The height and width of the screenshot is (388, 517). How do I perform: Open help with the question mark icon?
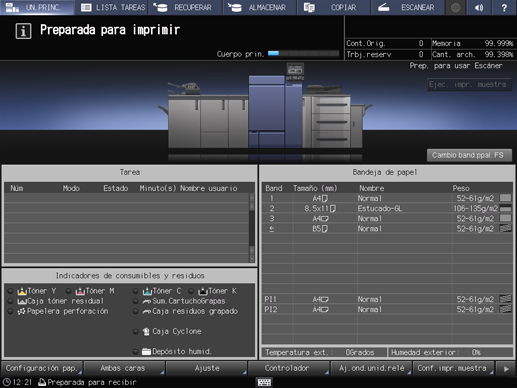point(504,7)
